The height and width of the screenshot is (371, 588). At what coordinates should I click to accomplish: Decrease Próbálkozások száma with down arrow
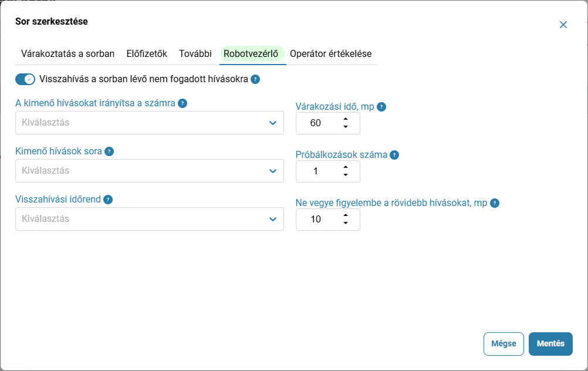pos(346,175)
